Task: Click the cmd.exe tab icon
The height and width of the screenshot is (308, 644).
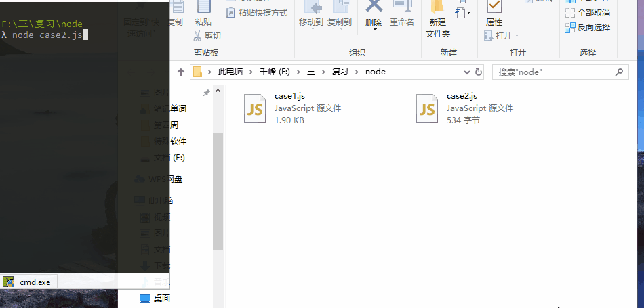Action: 8,282
